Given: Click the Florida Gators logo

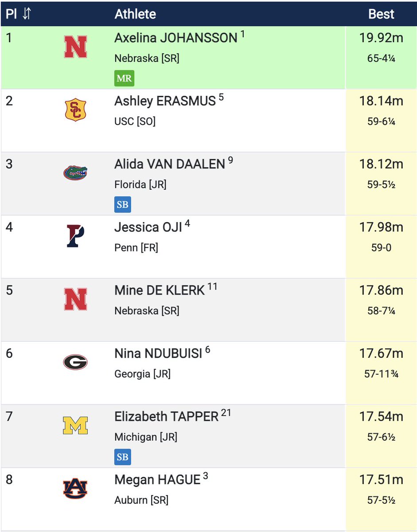Looking at the screenshot, I should [x=75, y=172].
